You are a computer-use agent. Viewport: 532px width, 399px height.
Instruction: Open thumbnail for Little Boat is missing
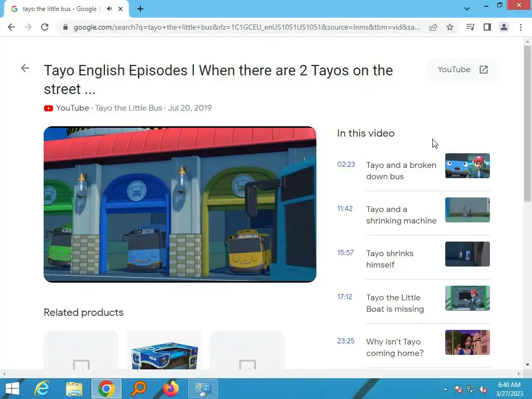point(467,298)
